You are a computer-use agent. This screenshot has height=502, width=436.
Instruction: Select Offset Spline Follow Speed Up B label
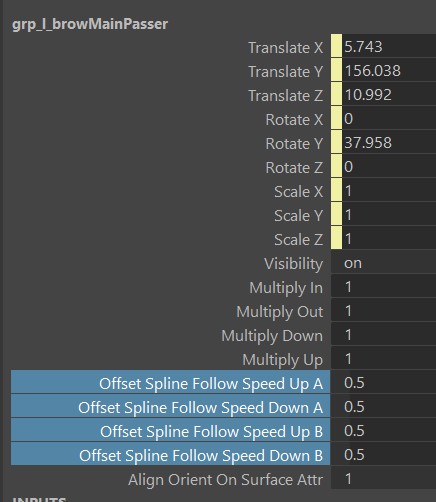pyautogui.click(x=211, y=432)
